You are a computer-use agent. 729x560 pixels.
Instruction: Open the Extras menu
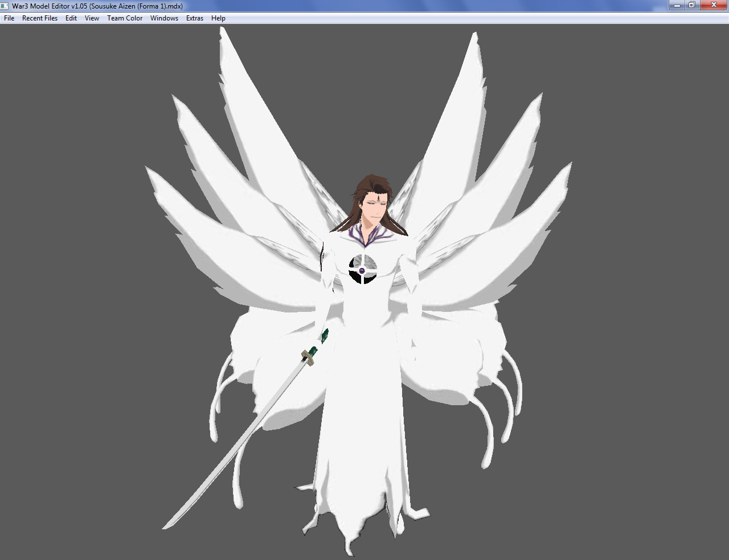click(x=195, y=18)
